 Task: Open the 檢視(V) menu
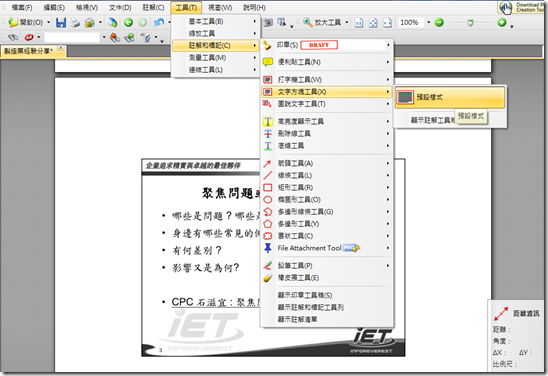87,7
